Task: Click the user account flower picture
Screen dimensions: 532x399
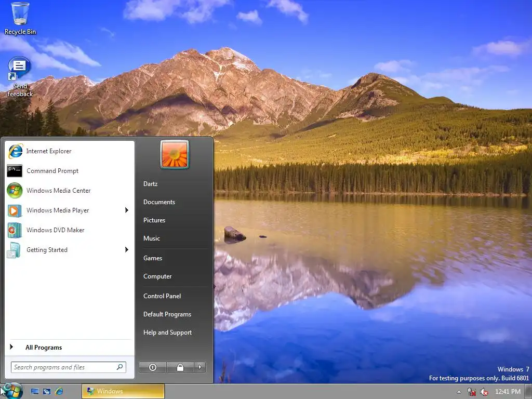Action: pyautogui.click(x=175, y=154)
